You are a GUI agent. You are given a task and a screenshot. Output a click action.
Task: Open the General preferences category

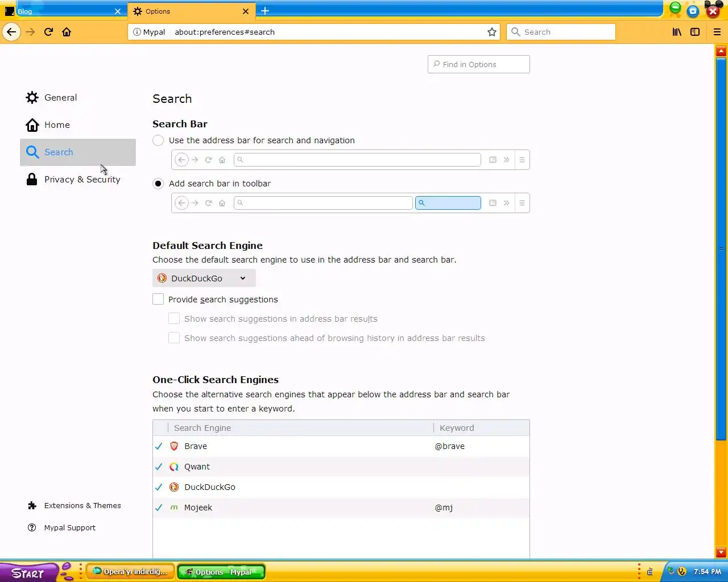pos(78,97)
